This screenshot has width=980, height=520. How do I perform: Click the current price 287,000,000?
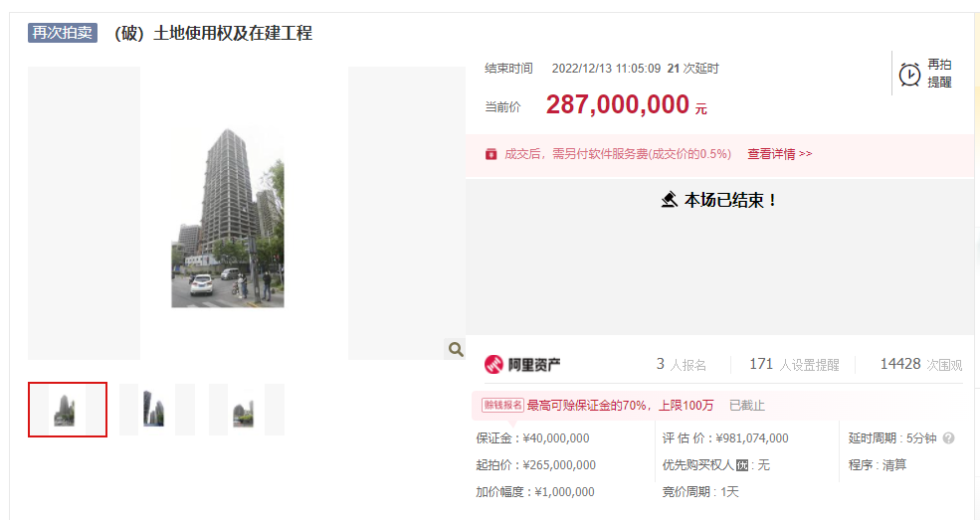(618, 104)
